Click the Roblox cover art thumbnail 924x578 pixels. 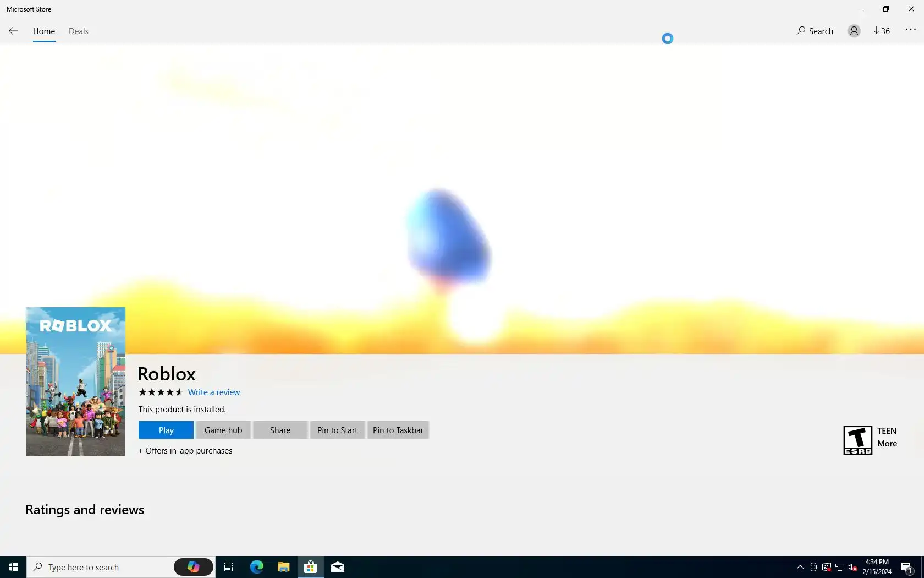tap(76, 381)
